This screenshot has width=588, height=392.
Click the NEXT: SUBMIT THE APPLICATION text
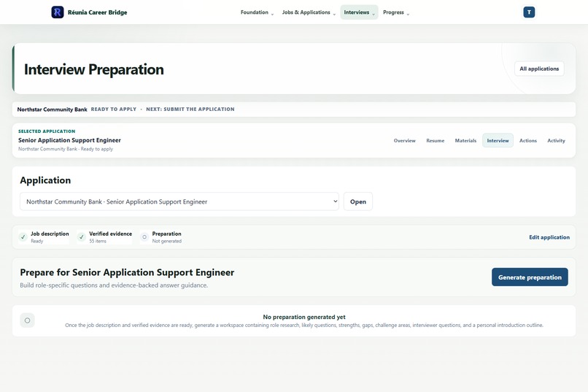(x=190, y=109)
